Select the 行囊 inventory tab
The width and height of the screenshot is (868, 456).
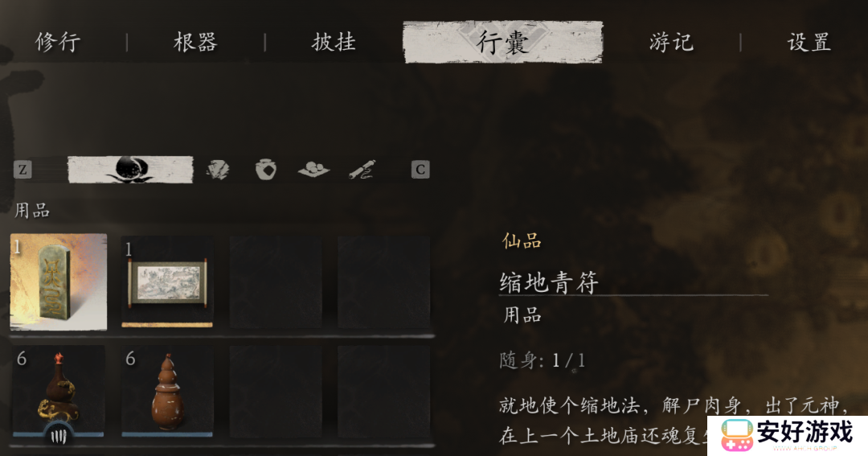pyautogui.click(x=502, y=42)
